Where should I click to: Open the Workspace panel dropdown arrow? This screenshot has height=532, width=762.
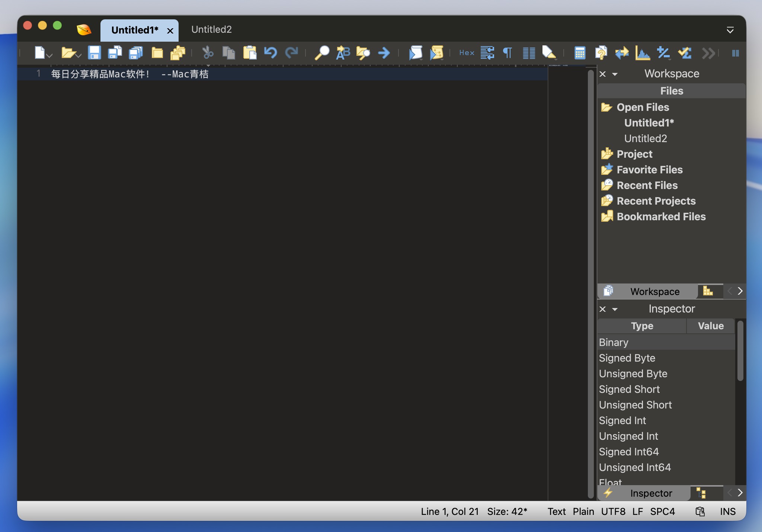point(615,74)
